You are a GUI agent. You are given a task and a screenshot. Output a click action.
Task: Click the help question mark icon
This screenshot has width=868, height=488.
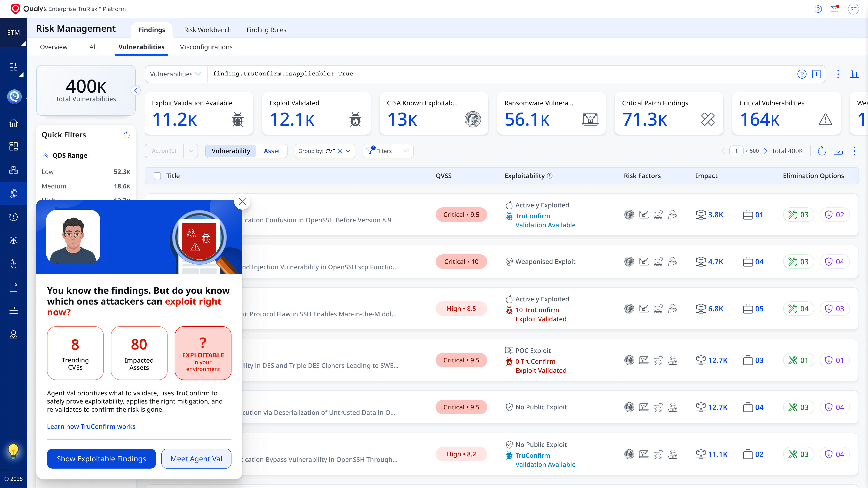coord(818,9)
